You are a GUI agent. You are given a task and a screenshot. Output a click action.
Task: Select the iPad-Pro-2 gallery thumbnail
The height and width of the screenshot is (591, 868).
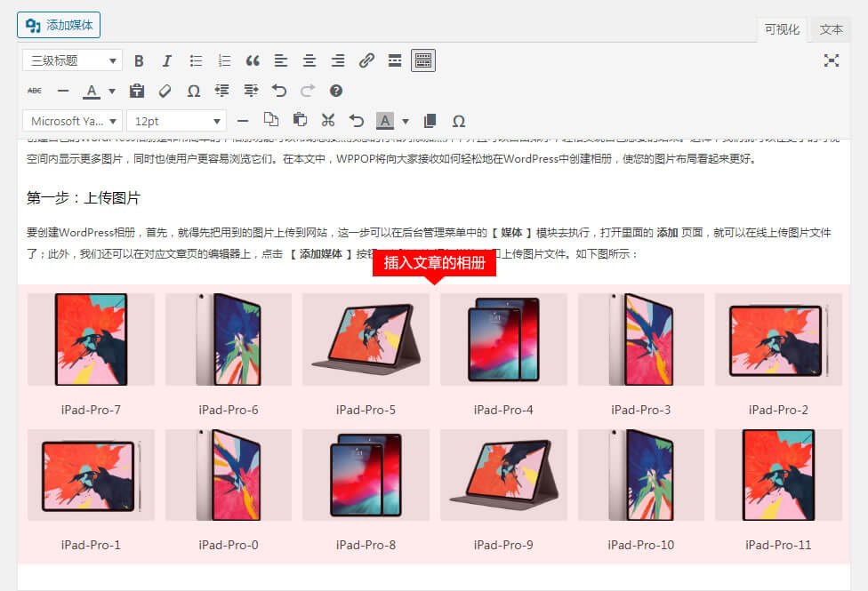[778, 339]
